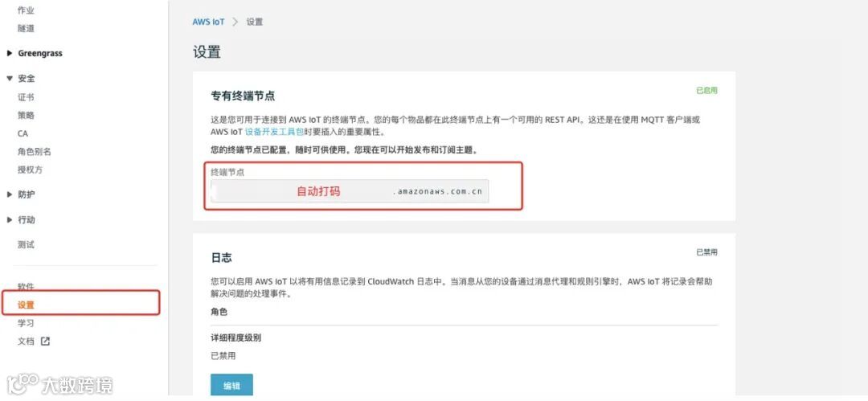Image resolution: width=868 pixels, height=401 pixels.
Task: Open the 隧道 sidebar item
Action: (26, 28)
